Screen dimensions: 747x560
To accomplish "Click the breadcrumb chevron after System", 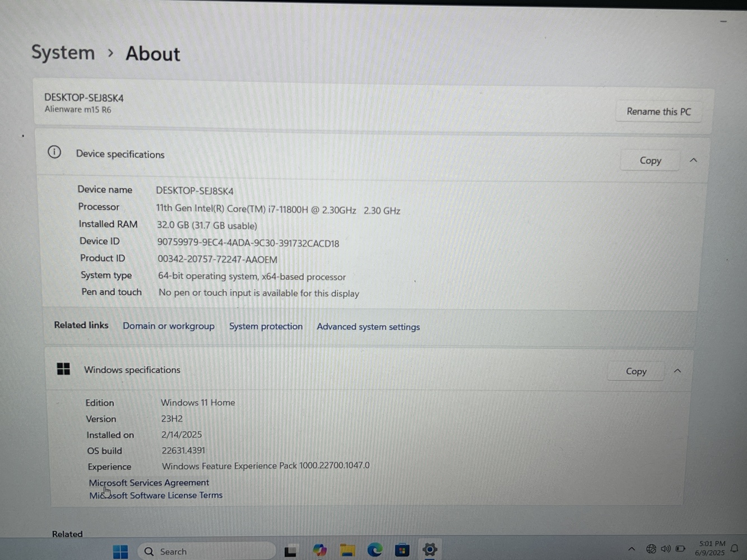I will click(111, 53).
